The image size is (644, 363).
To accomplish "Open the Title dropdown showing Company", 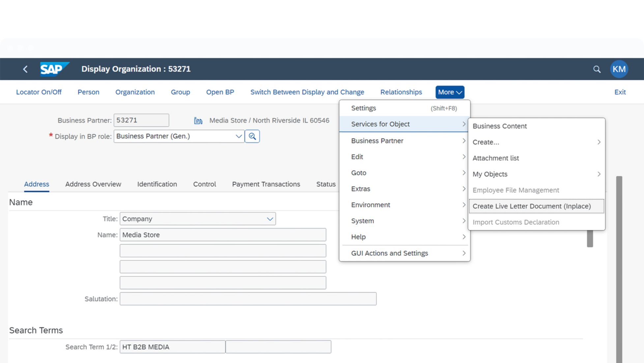I will 197,219.
